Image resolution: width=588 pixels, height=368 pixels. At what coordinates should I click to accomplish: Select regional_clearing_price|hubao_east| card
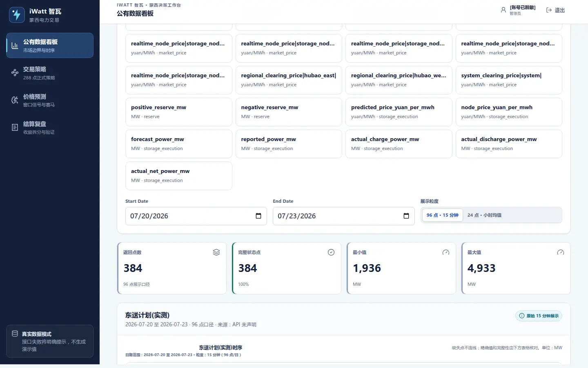pyautogui.click(x=289, y=80)
